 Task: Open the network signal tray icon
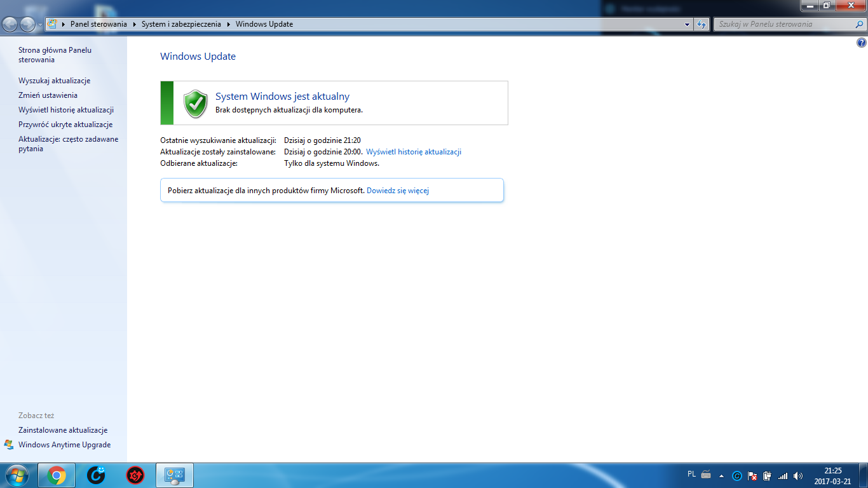[x=783, y=476]
